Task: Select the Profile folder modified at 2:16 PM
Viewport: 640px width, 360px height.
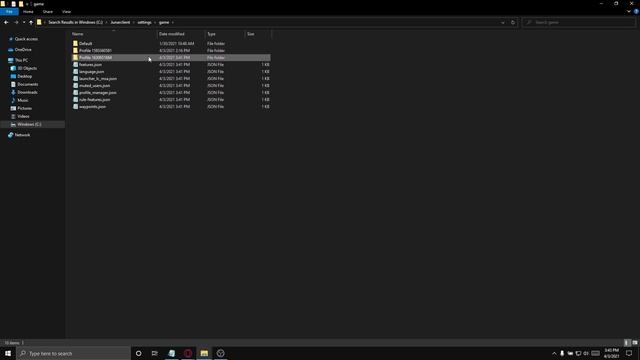Action: (95, 51)
